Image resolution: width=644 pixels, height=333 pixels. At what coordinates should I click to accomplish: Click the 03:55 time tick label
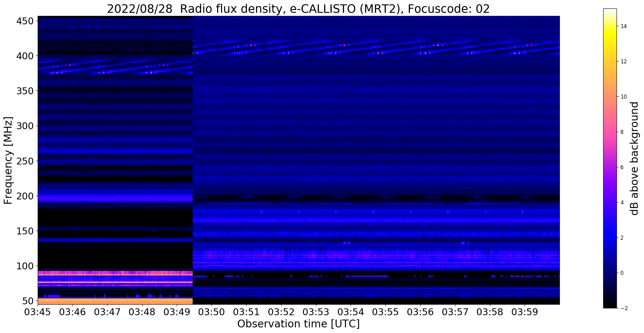click(386, 311)
